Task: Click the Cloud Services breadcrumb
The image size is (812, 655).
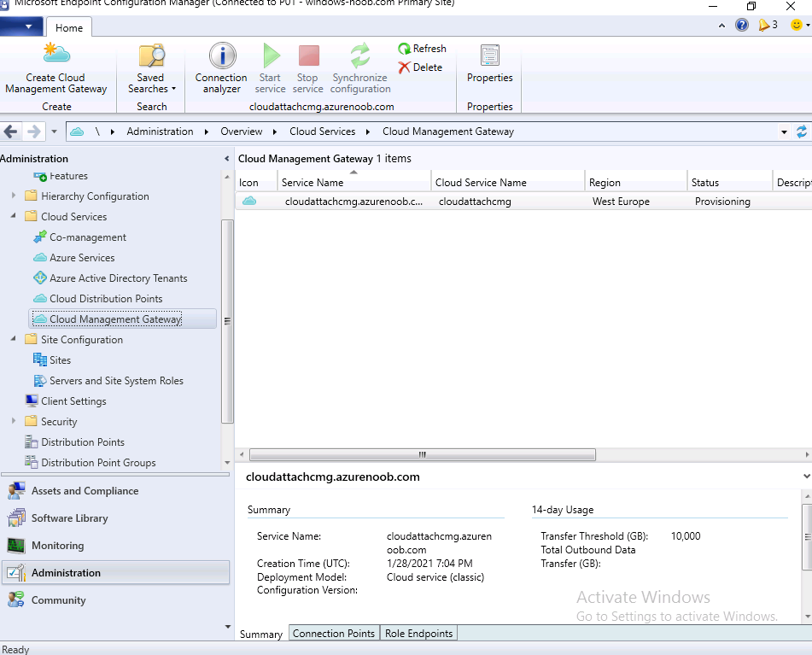Action: (322, 132)
